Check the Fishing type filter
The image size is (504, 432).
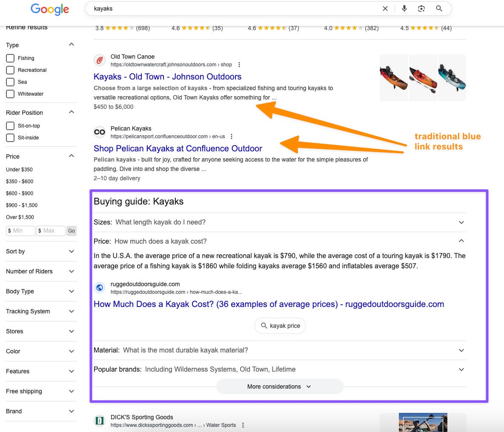(x=10, y=58)
